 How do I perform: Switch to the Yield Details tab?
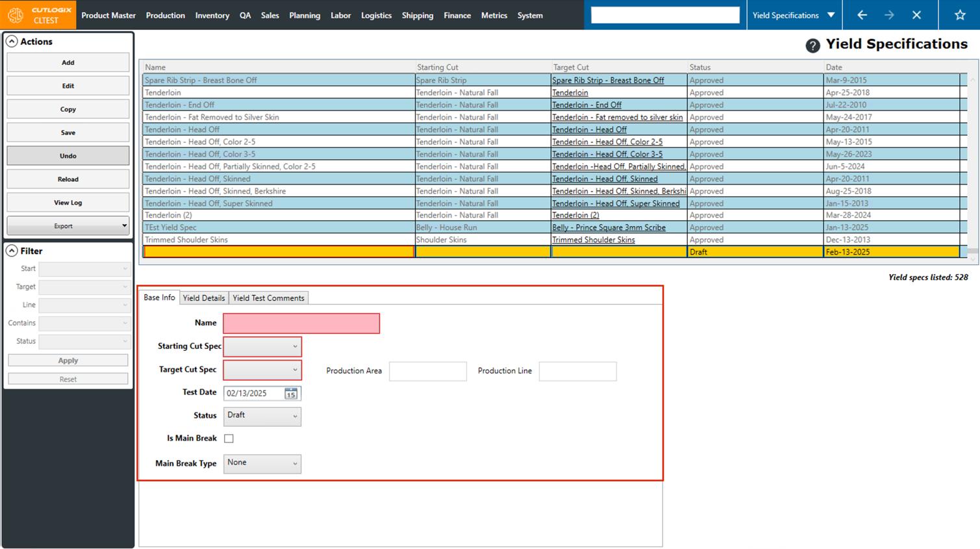click(x=203, y=298)
